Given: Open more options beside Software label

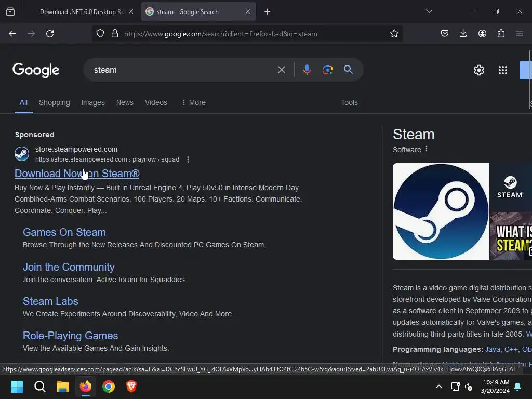Looking at the screenshot, I should 427,149.
